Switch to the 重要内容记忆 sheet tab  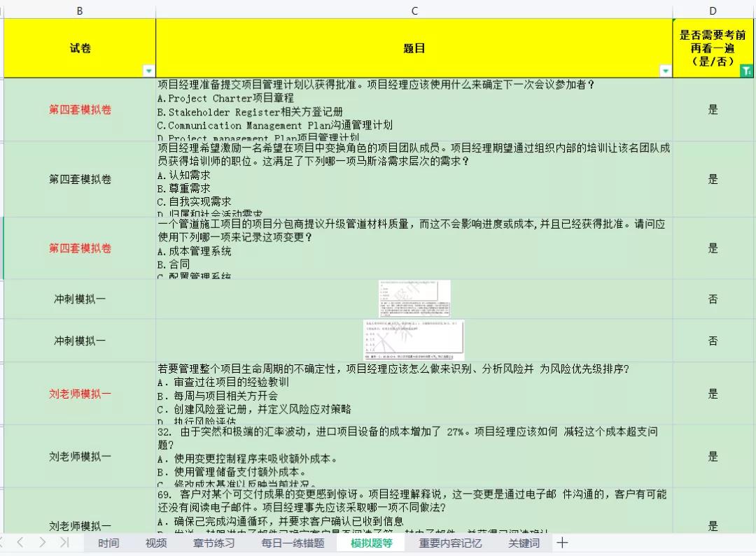pyautogui.click(x=450, y=543)
